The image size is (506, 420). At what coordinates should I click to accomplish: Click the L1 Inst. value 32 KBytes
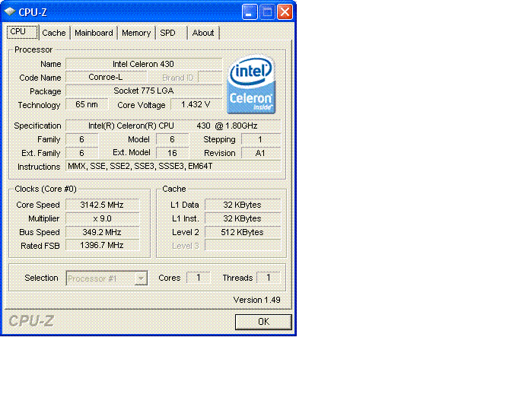tap(243, 218)
